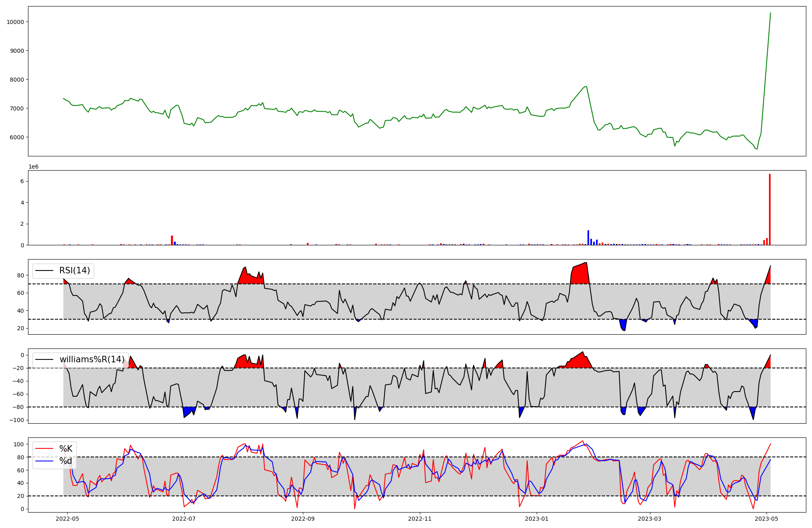812x528 pixels.
Task: Click the tallest blue volume bar
Action: click(x=588, y=238)
